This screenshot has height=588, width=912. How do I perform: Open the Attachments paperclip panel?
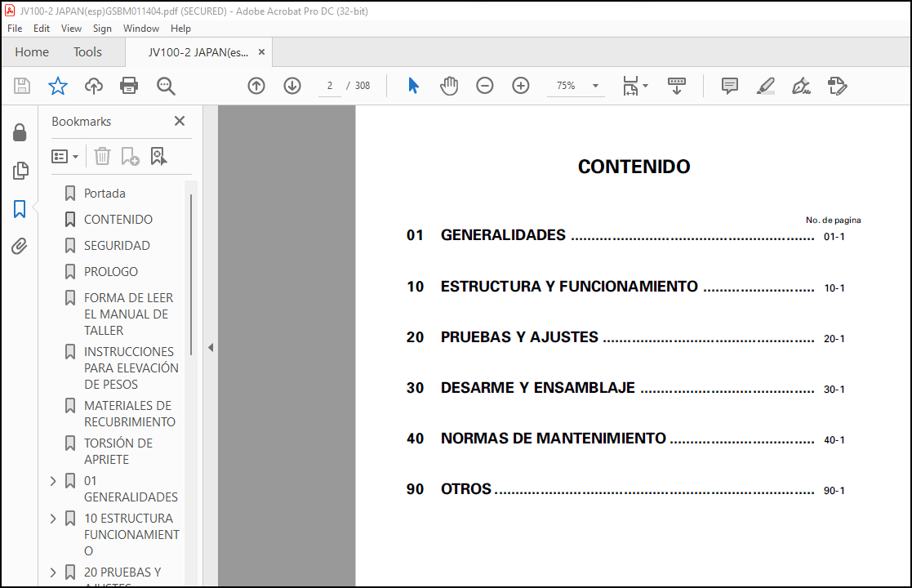pos(20,247)
